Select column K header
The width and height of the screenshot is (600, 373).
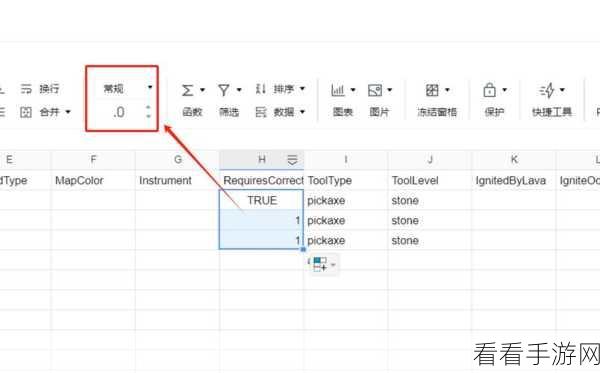click(x=514, y=160)
